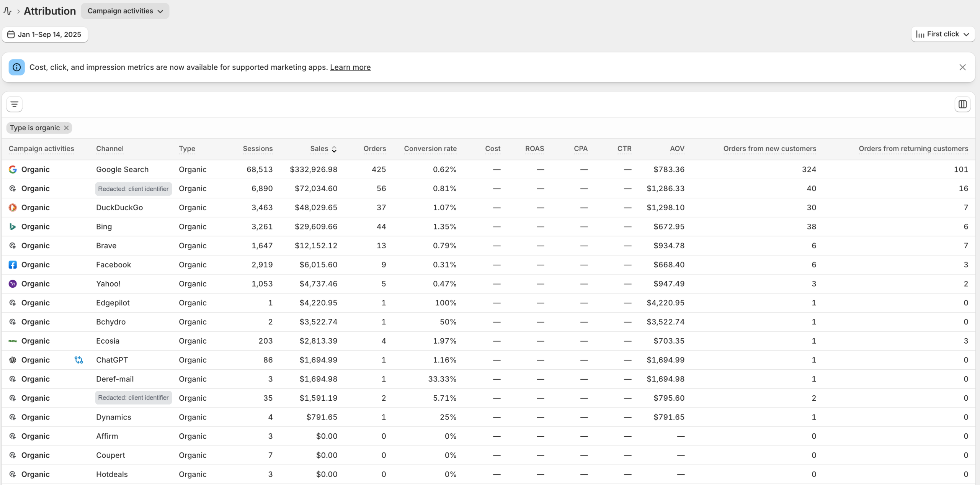Click the ChatGPT row icon
This screenshot has height=485, width=980.
[x=13, y=360]
